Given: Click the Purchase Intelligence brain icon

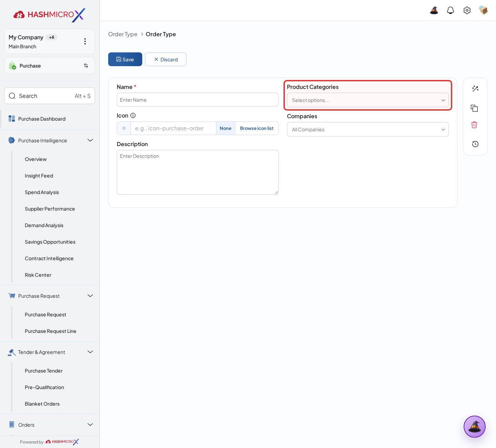Looking at the screenshot, I should tap(12, 140).
